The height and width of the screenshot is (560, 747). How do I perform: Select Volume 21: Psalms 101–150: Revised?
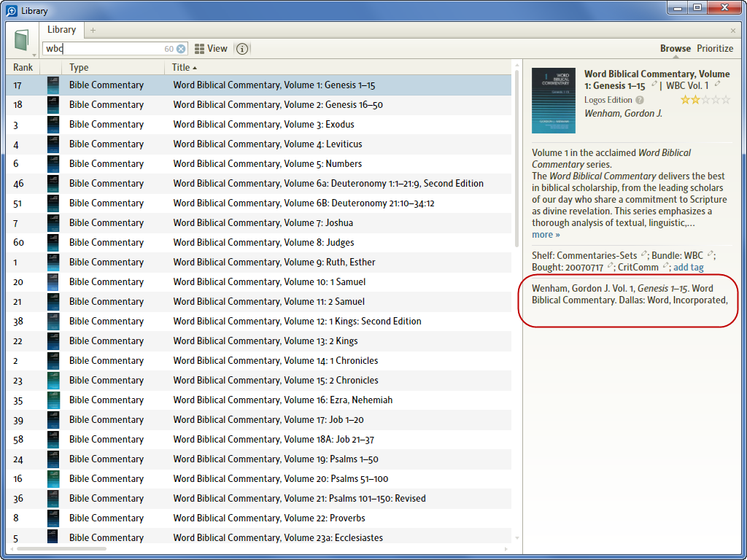coord(259,499)
